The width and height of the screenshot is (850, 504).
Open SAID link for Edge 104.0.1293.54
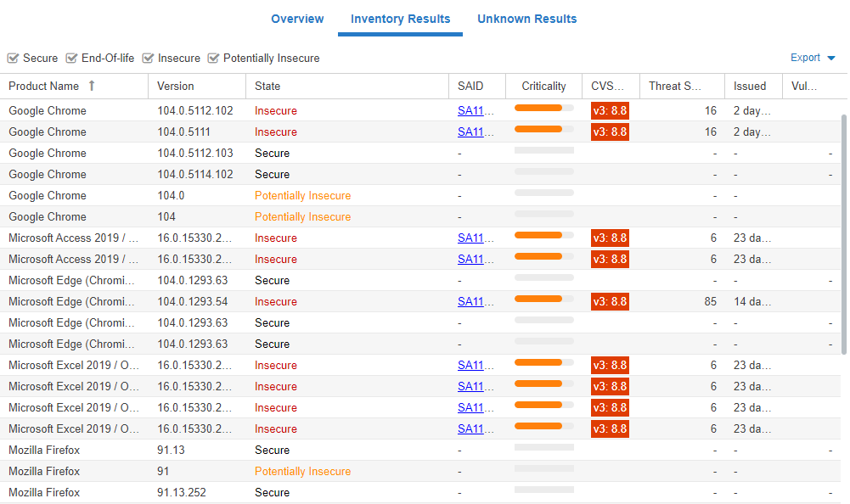click(470, 301)
